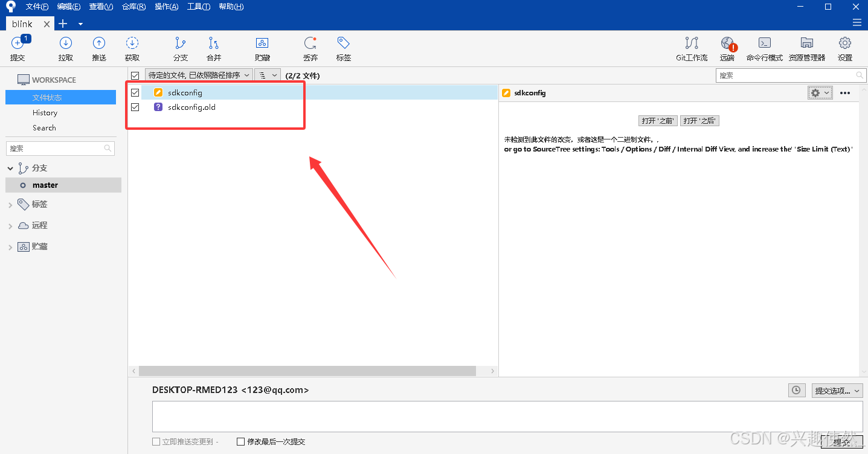Click the Discard (丢弃) toolbar icon
This screenshot has height=454, width=868.
click(x=310, y=43)
